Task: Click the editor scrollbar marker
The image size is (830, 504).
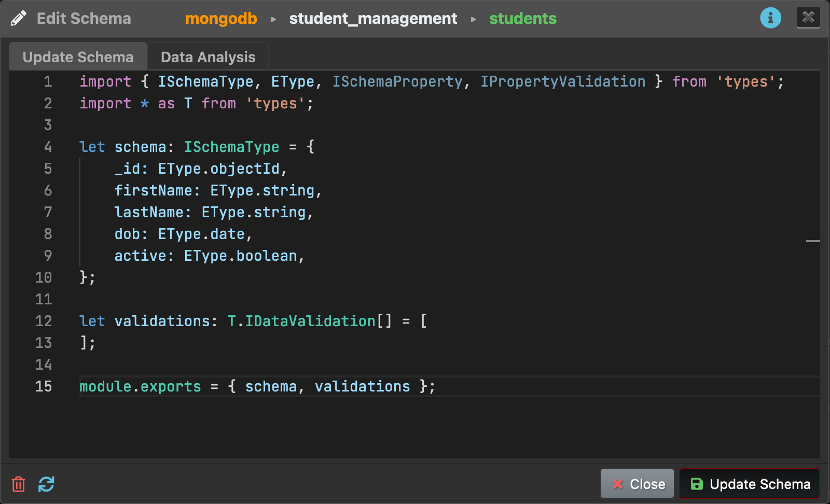Action: pyautogui.click(x=813, y=241)
